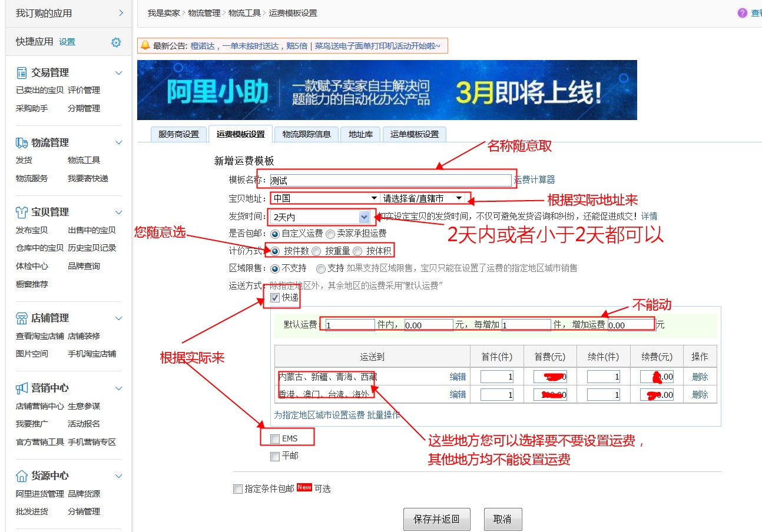Open 出售中的宝贝 in sidebar
Screen dimensions: 762x532
point(92,231)
